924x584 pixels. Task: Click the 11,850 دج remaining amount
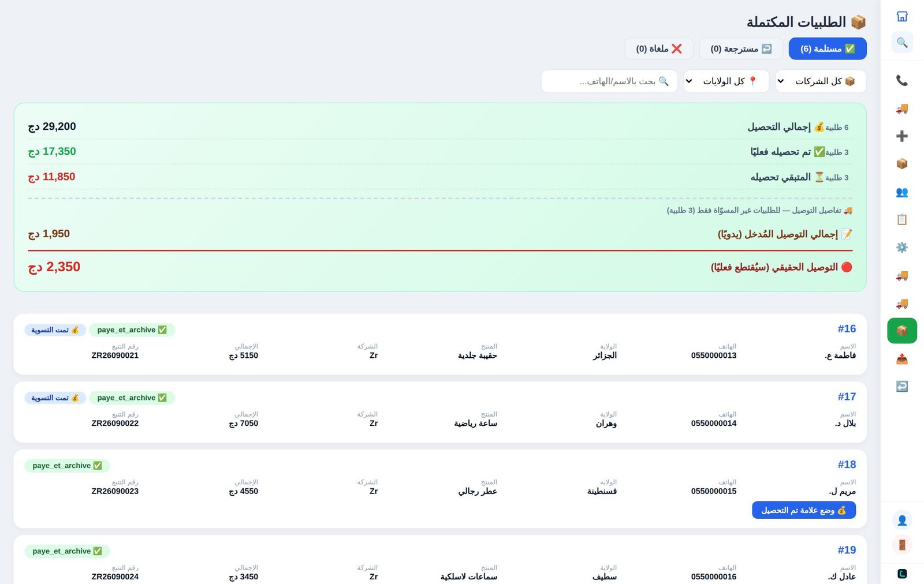tap(51, 177)
